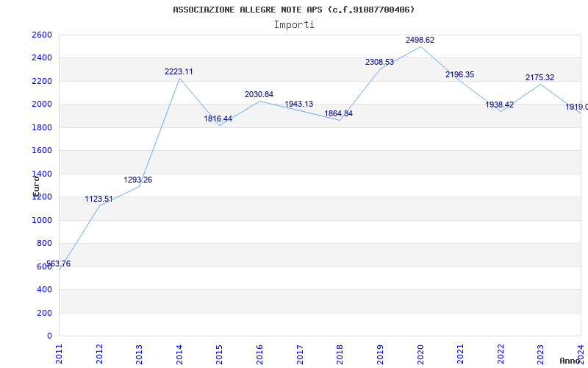Click the y-axis value 2200
The height and width of the screenshot is (368, 588).
(42, 81)
